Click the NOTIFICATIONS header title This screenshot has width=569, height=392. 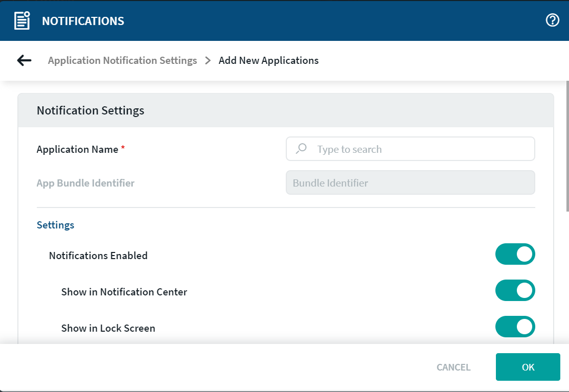[83, 21]
